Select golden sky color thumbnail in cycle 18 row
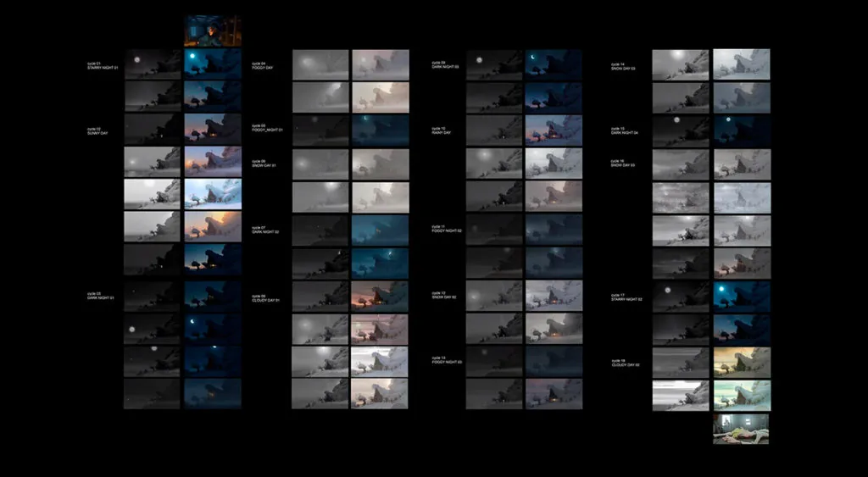 742,363
